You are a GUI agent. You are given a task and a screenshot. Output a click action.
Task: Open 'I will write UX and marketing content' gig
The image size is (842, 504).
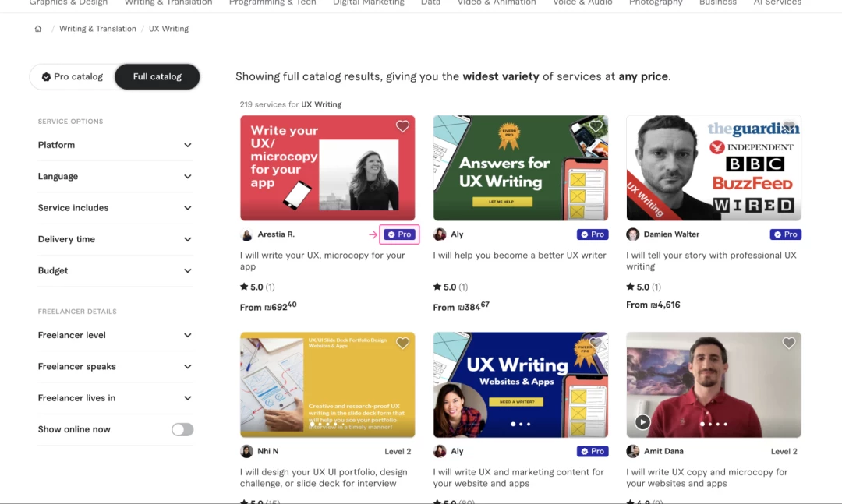518,478
